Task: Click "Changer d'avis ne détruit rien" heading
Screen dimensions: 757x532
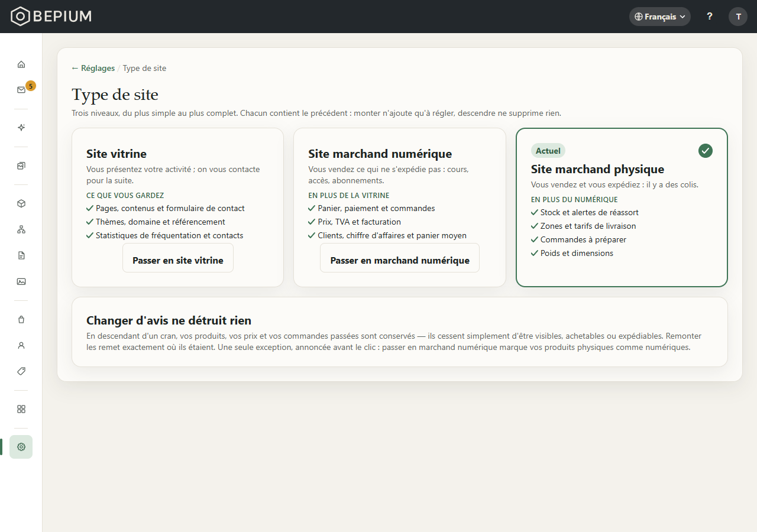Action: 169,320
